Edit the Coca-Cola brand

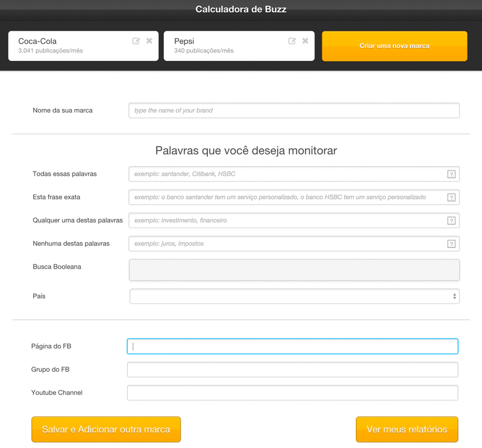pyautogui.click(x=136, y=41)
